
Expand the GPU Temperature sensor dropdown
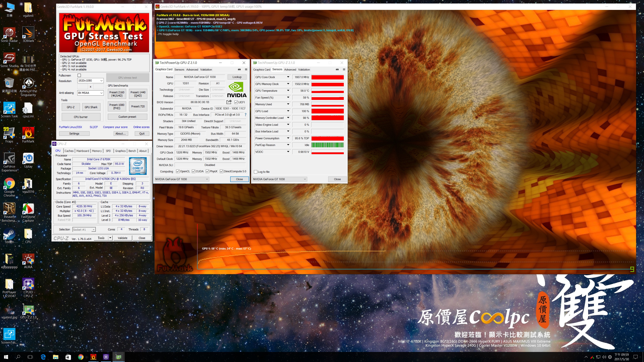pos(288,91)
